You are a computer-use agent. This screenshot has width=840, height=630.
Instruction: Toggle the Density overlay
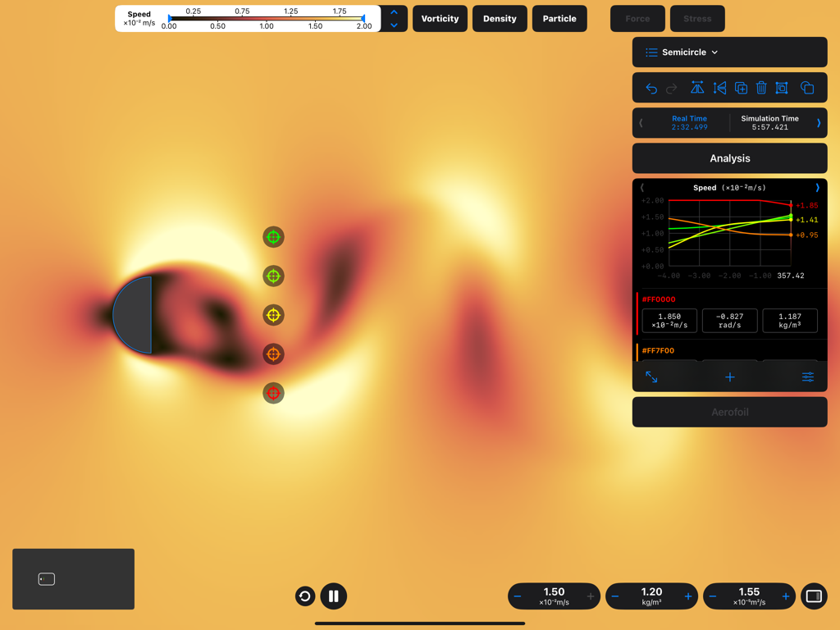click(x=500, y=18)
